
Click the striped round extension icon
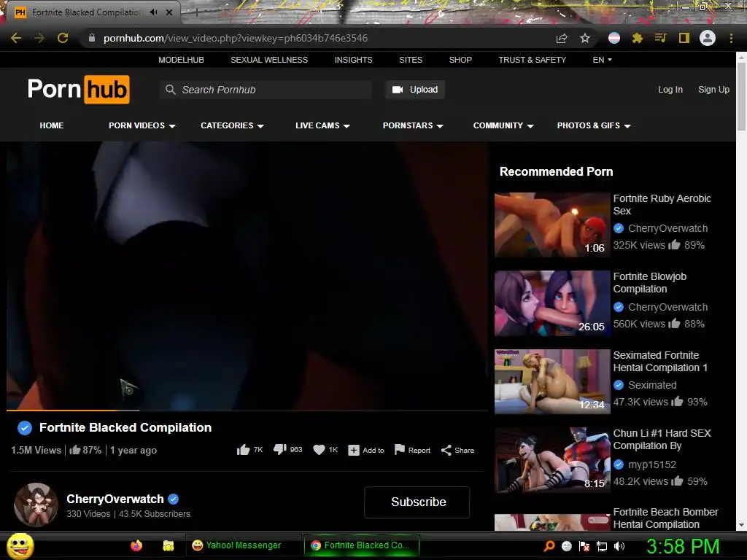point(614,38)
